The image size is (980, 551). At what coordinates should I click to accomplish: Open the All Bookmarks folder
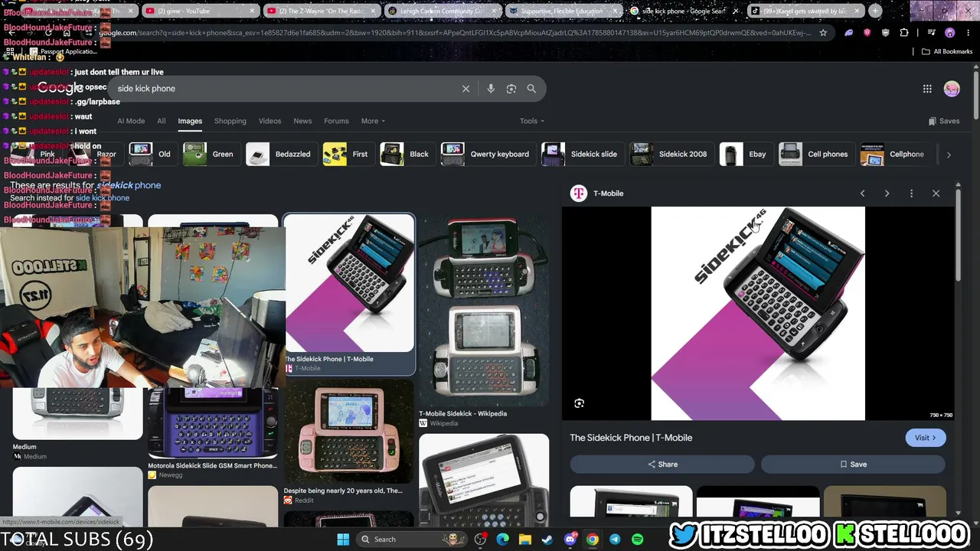click(x=947, y=51)
